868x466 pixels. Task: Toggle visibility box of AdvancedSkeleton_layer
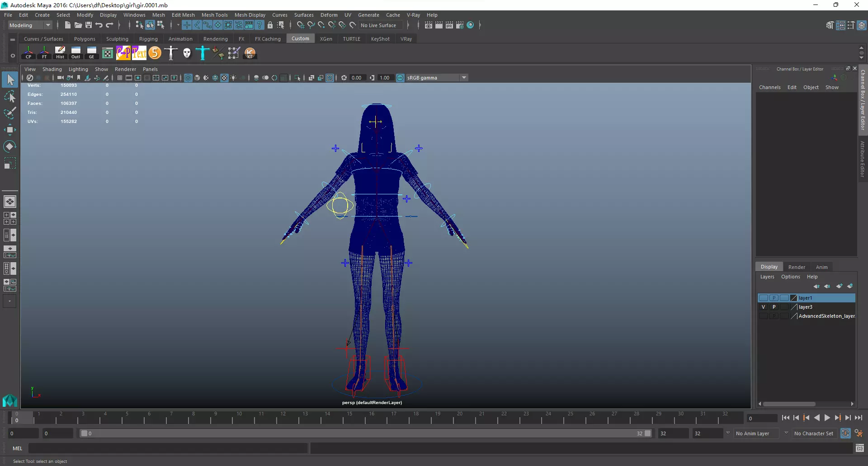763,316
